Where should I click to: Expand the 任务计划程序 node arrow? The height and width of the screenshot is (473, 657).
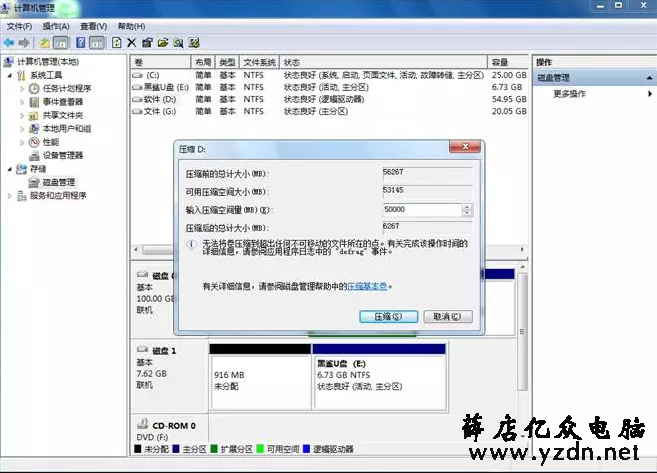click(x=22, y=89)
